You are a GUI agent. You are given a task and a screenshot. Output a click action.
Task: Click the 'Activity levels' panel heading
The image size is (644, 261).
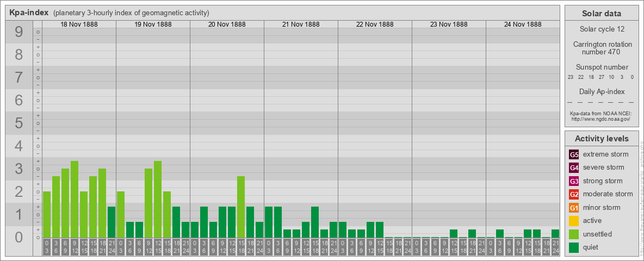[x=602, y=139]
